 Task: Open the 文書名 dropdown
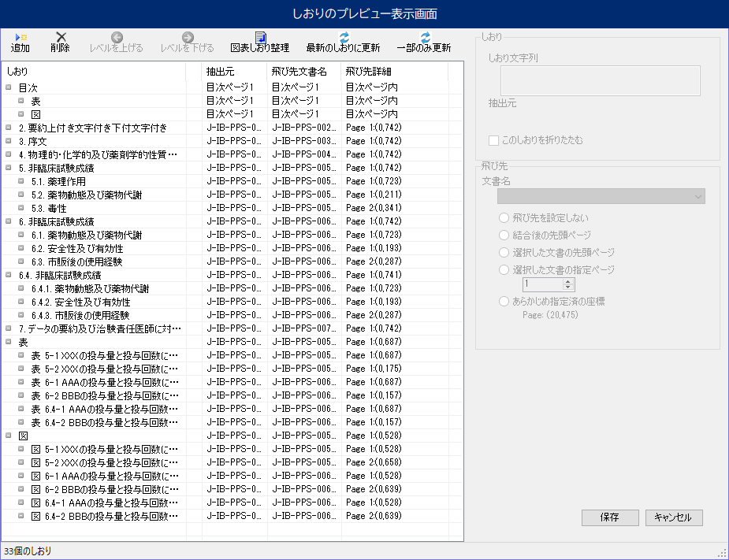[601, 196]
